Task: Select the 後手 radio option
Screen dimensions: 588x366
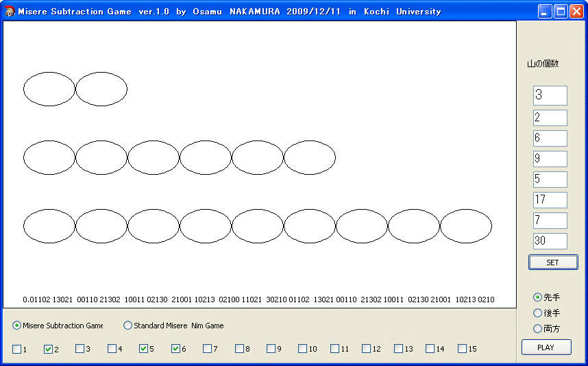Action: point(547,313)
